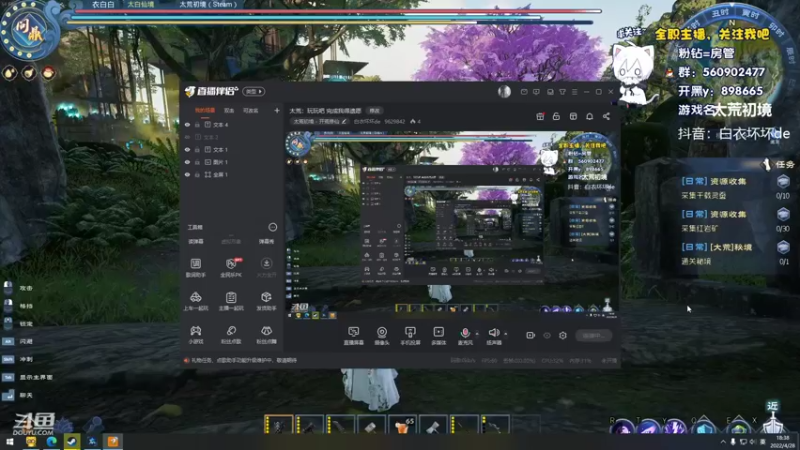Viewport: 800px width, 450px height.
Task: Switch to the middle scene tab
Action: (x=229, y=110)
